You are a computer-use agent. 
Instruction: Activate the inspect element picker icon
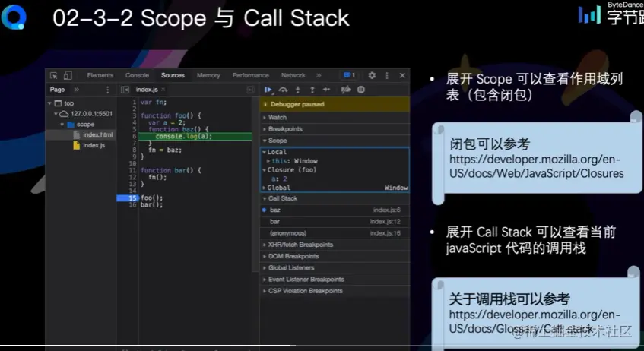[x=54, y=75]
